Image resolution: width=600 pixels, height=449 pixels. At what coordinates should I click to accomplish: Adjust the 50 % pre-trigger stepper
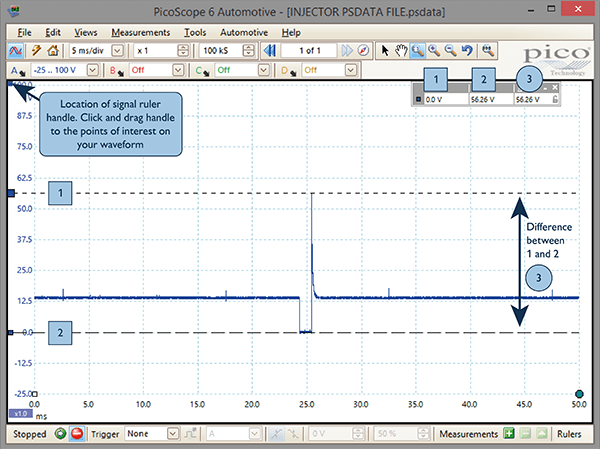tap(423, 434)
